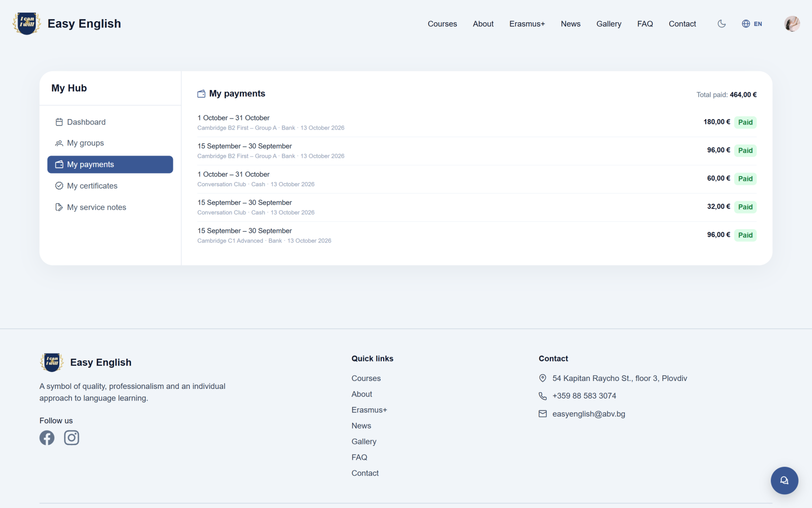The image size is (812, 508).
Task: Click the Easy English logo in header
Action: click(26, 24)
